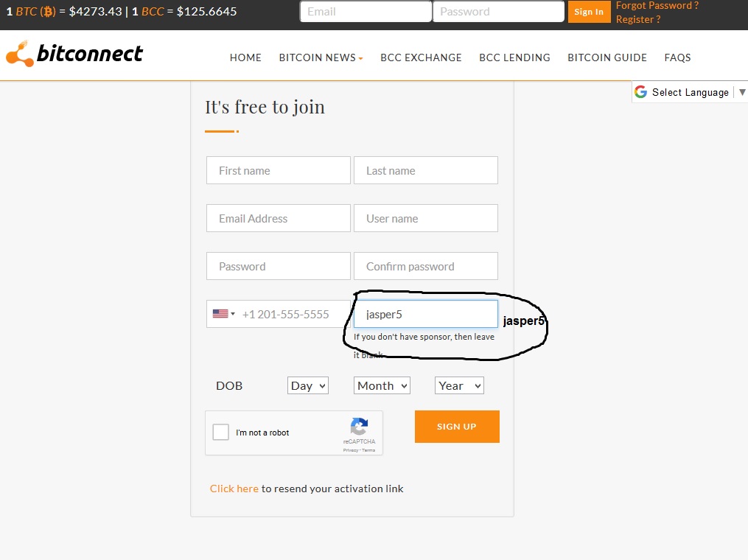Focus the header Password field
This screenshot has height=560, width=748.
tap(498, 12)
